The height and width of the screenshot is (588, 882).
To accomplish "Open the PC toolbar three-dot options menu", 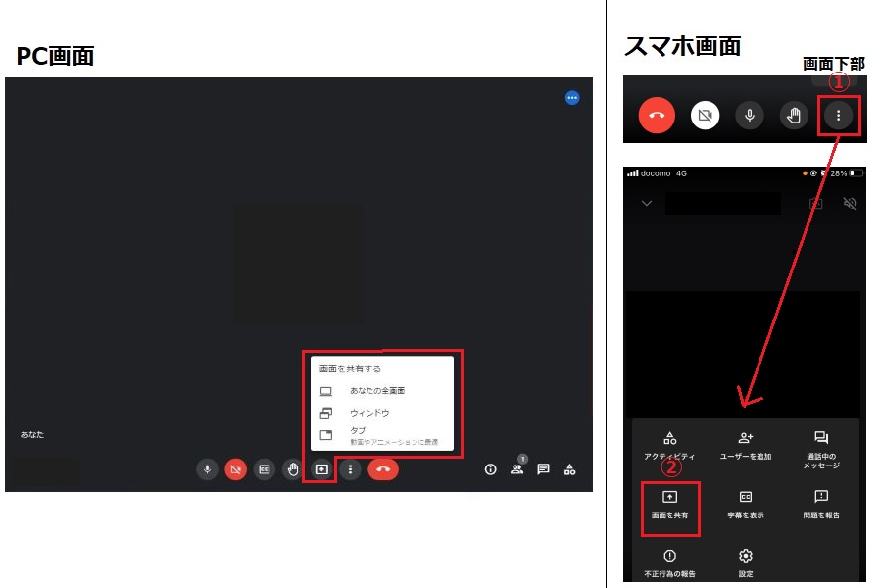I will 350,469.
